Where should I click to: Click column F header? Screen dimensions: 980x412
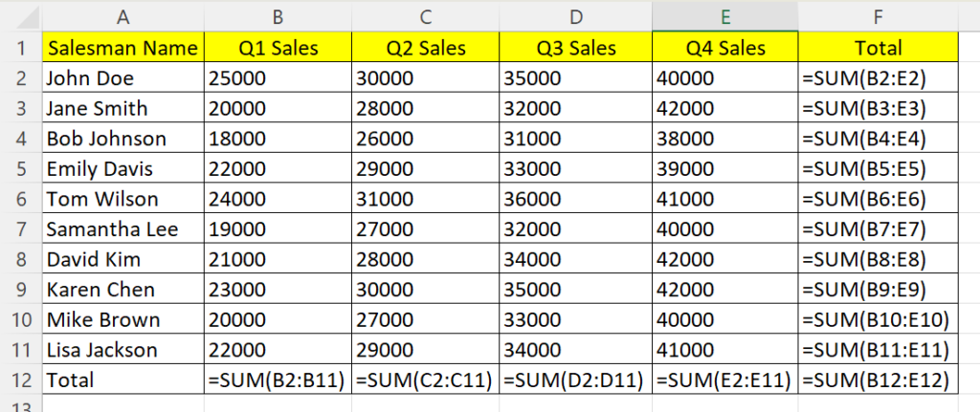point(878,15)
